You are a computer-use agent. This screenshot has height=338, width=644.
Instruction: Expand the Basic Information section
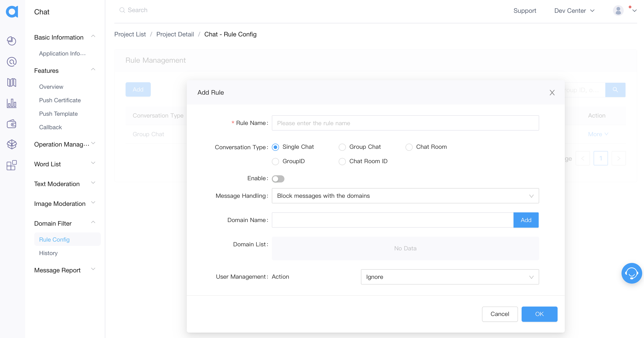95,37
